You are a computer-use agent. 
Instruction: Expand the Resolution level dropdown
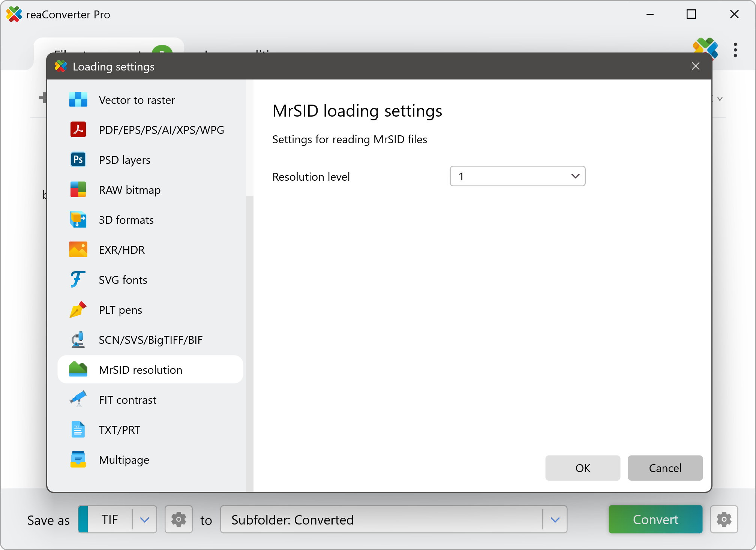[x=517, y=176]
